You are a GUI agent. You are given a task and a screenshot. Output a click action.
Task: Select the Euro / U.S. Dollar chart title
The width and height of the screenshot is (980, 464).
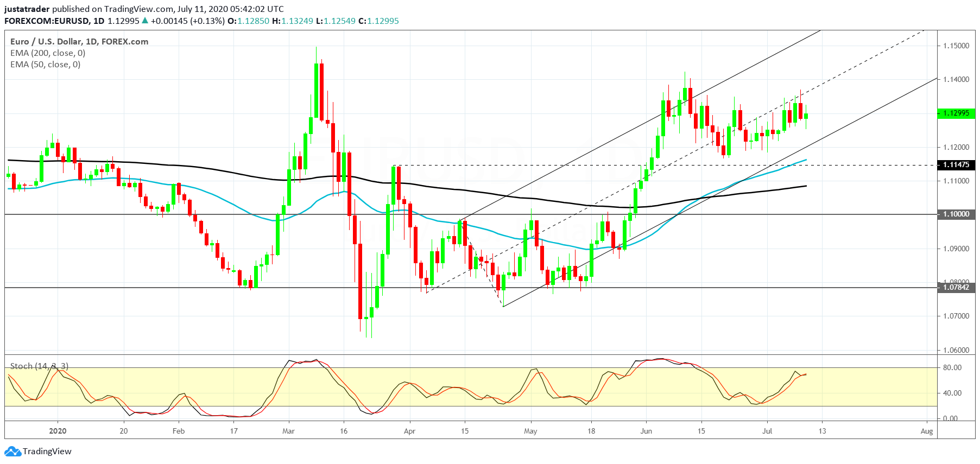coord(79,41)
